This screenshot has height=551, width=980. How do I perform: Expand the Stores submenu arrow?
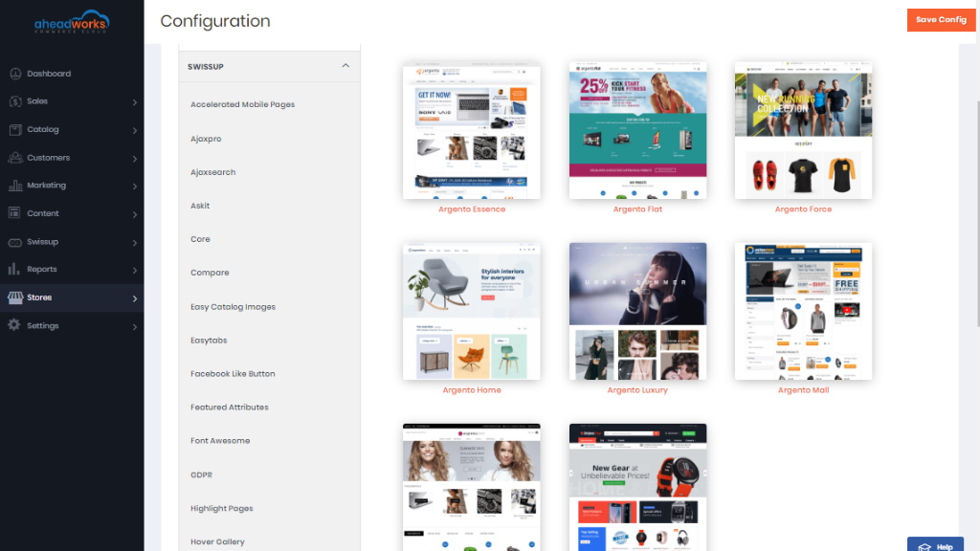point(134,298)
